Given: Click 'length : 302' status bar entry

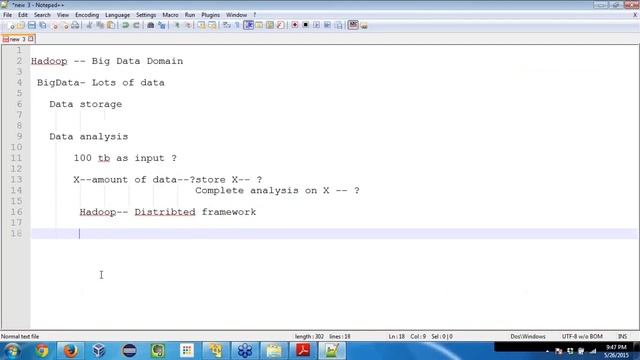Looking at the screenshot, I should 309,336.
